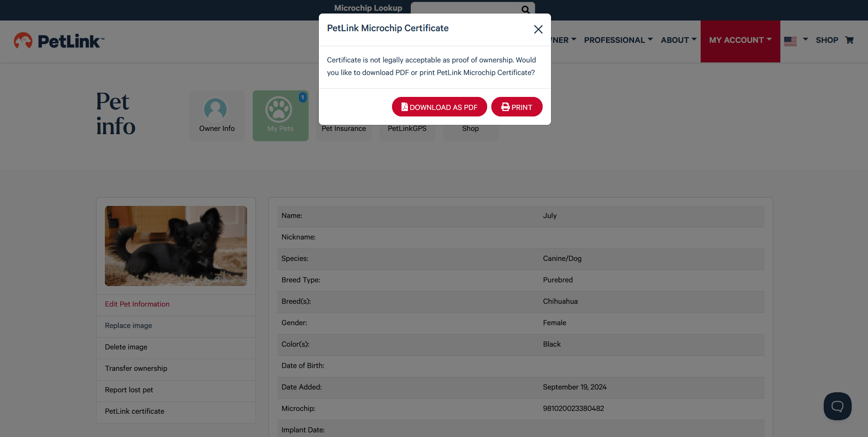Go to the Shop cart link
Viewport: 868px width, 437px height.
click(x=834, y=40)
